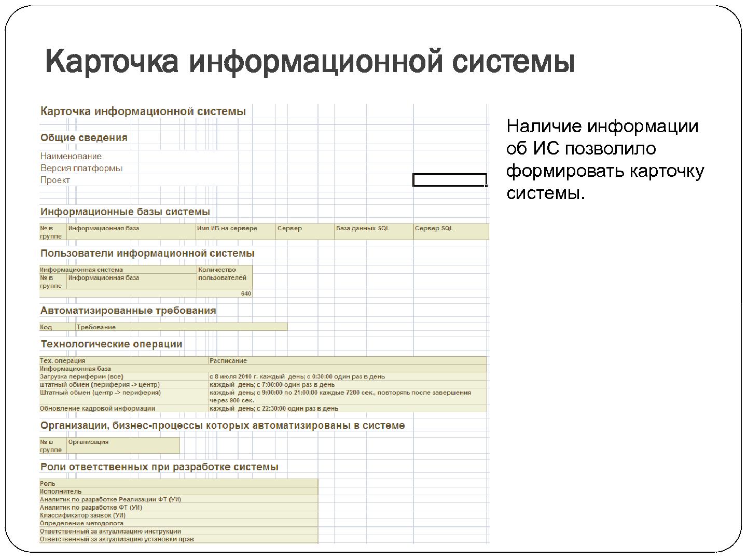This screenshot has width=747, height=560.
Task: Click the slide title 'Карточка информационной системы'
Action: [310, 62]
